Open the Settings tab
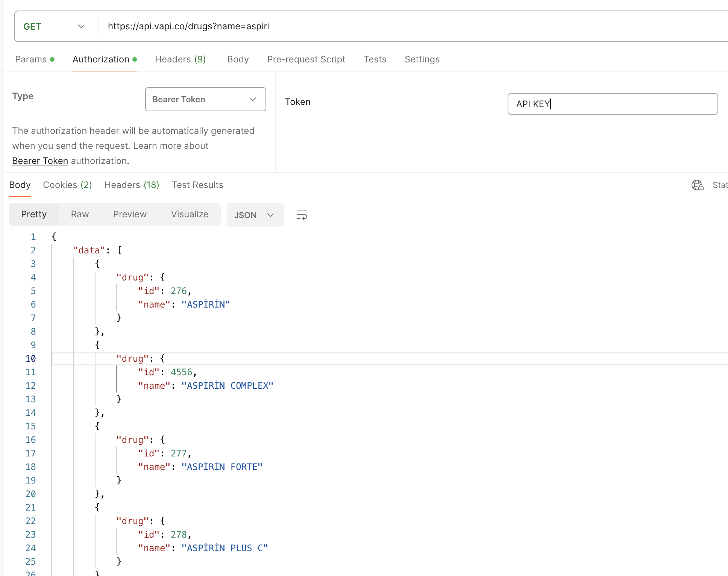The height and width of the screenshot is (576, 728). pyautogui.click(x=422, y=59)
